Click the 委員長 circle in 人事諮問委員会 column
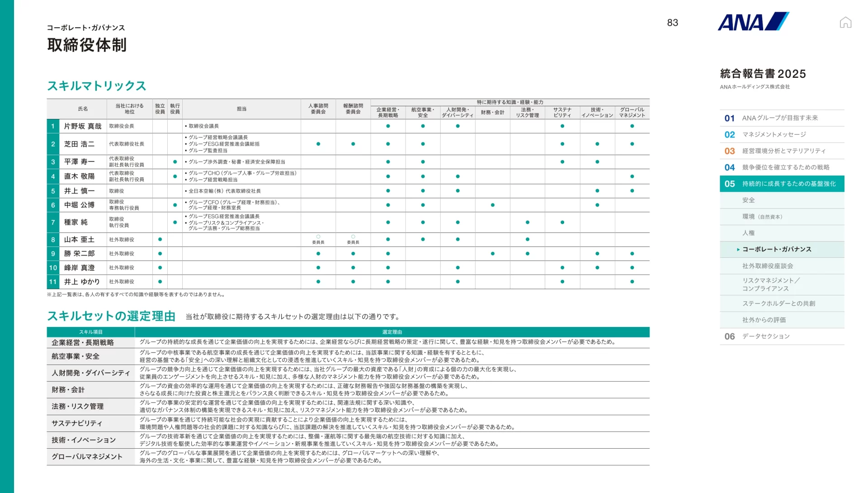 coord(318,237)
